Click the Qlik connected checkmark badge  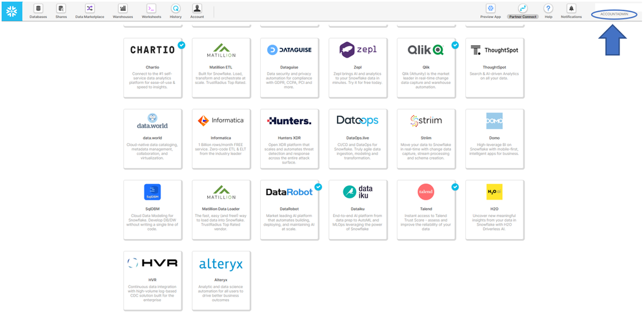pyautogui.click(x=455, y=45)
